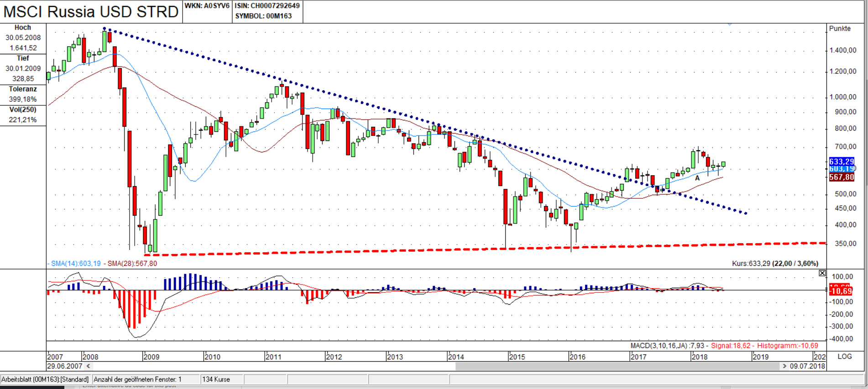
Task: Select the Toleranz value 399,18%
Action: [x=23, y=99]
